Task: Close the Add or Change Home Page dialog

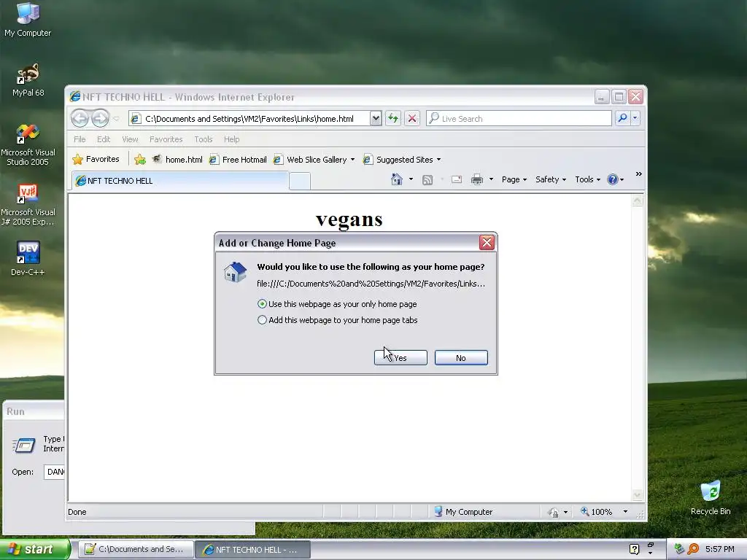Action: point(487,242)
